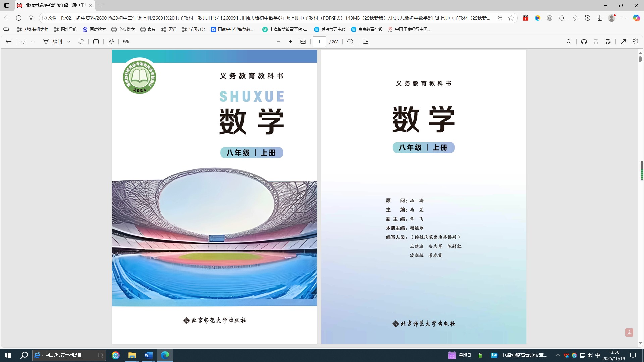Expand the draw tool options dropdown
This screenshot has height=362, width=644.
[69, 42]
